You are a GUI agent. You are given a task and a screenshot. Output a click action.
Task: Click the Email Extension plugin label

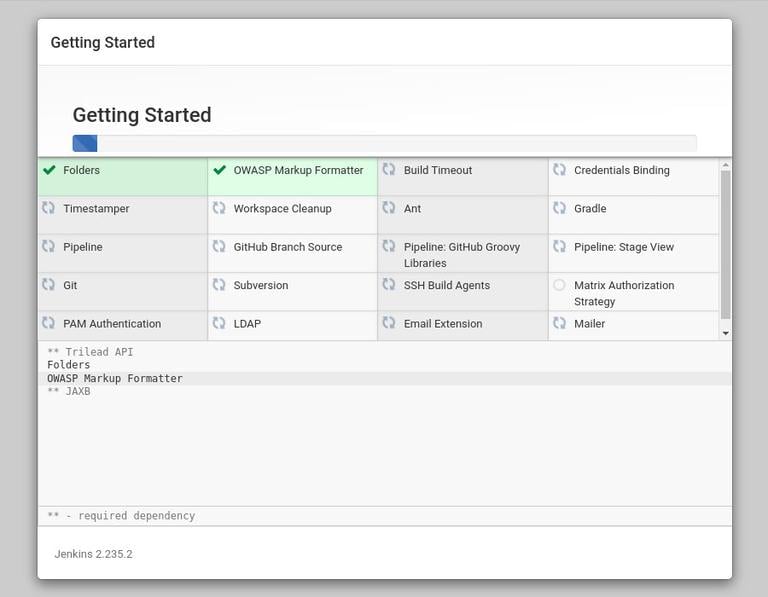point(443,324)
